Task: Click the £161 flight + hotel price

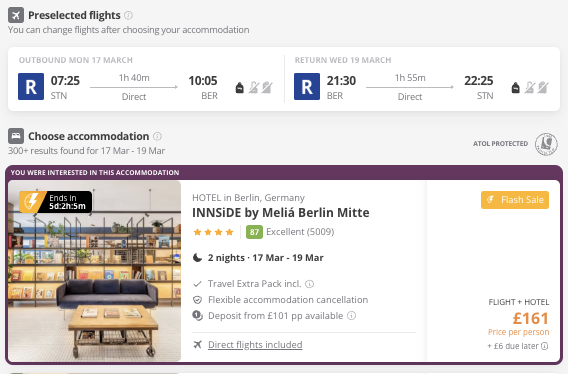Action: coord(531,319)
